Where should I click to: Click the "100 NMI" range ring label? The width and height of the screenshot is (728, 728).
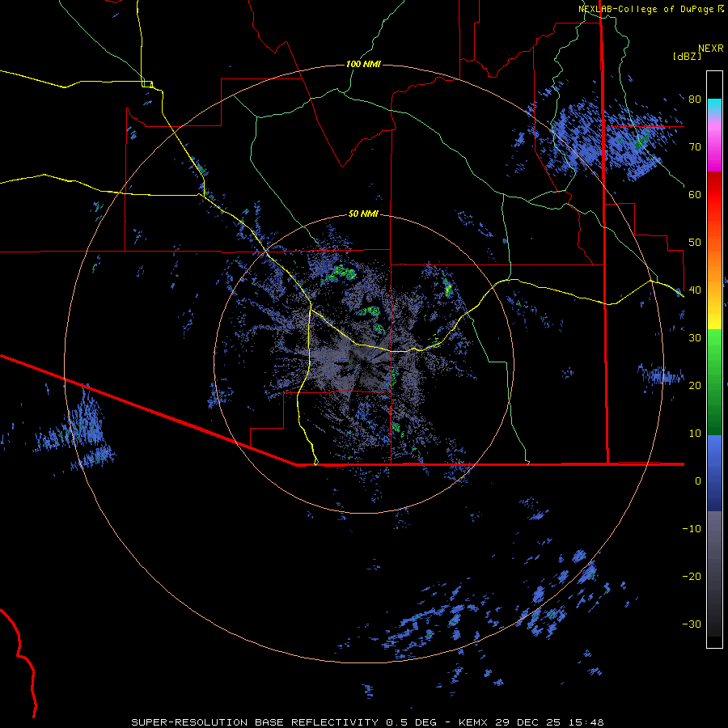(363, 64)
